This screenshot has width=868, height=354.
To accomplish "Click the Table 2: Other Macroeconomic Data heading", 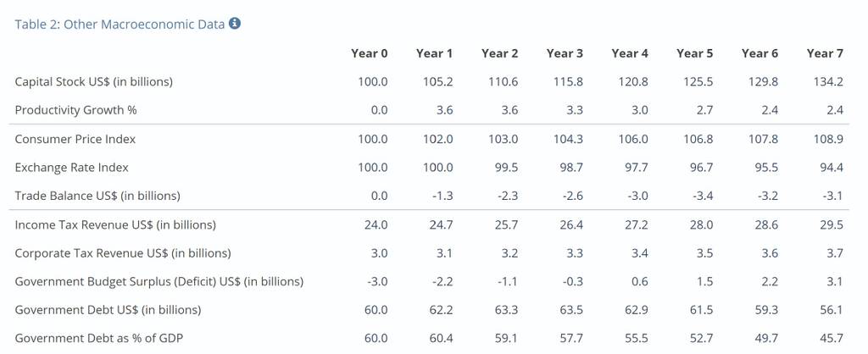I will (120, 25).
